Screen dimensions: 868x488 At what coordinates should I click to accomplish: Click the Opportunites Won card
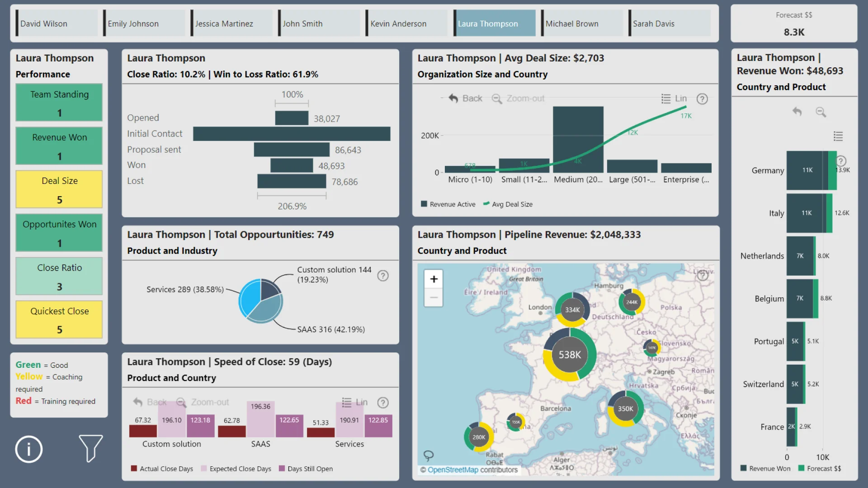coord(59,233)
